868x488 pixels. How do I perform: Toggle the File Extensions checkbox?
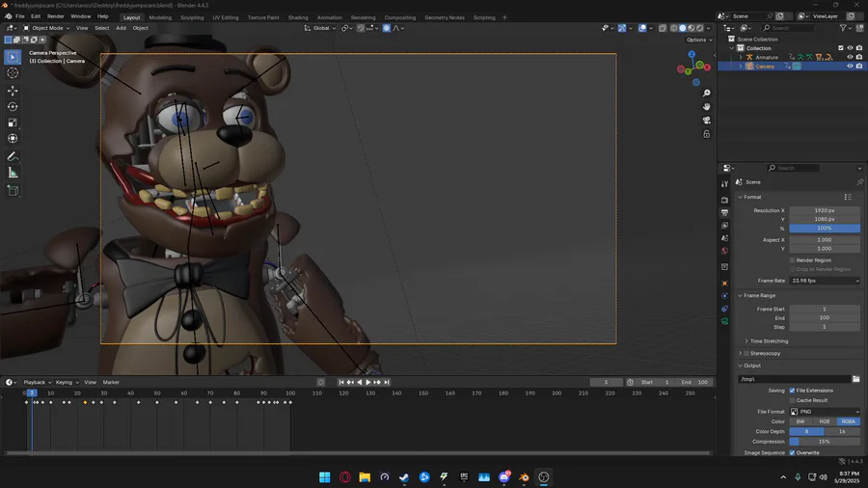point(792,390)
